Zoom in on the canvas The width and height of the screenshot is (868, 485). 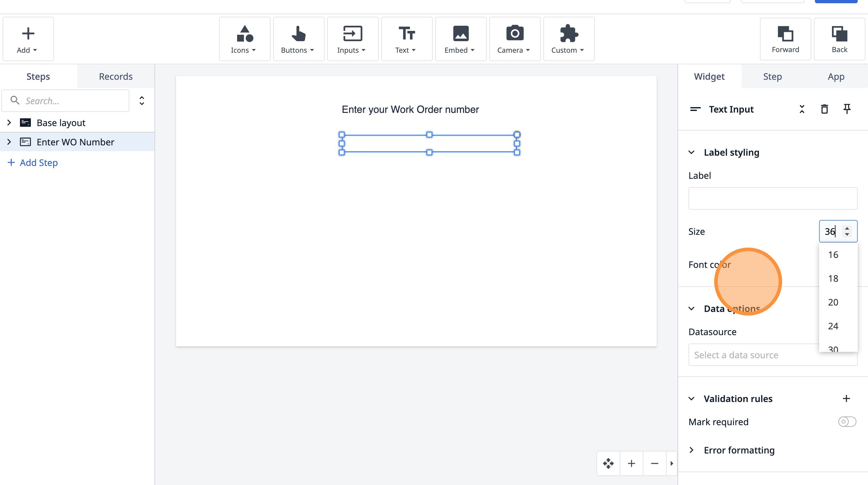632,463
